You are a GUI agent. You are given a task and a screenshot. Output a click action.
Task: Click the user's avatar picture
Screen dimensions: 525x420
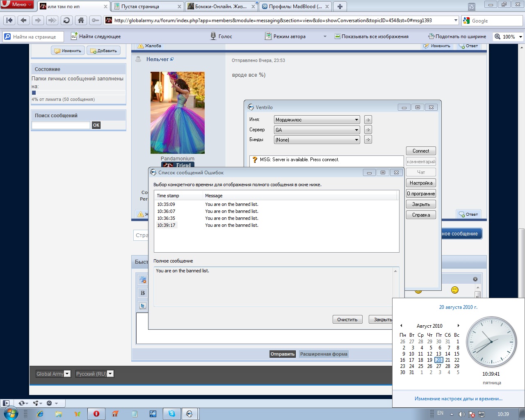point(178,113)
